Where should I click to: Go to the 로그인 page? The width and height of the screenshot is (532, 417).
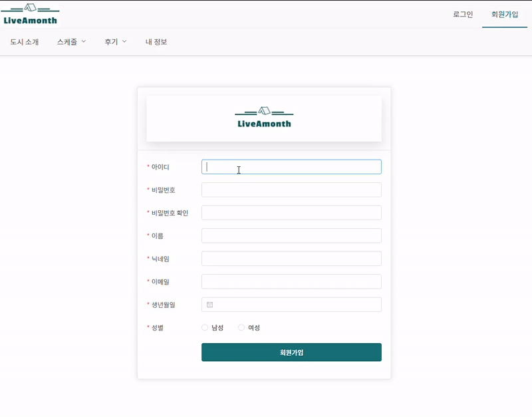[x=463, y=14]
